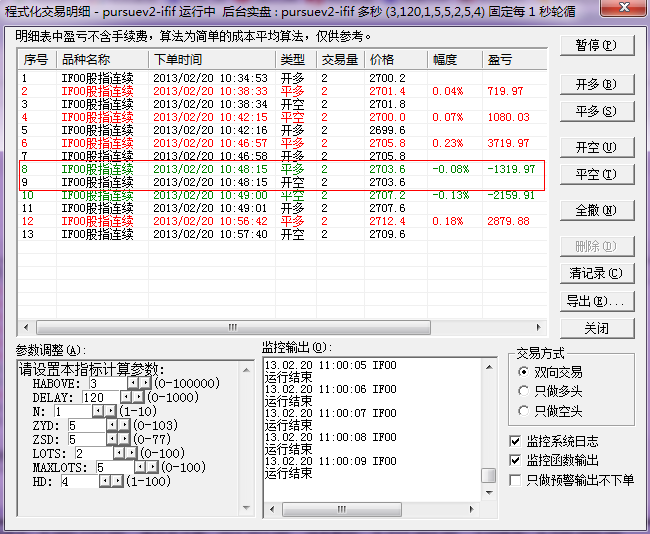Click the 导出(E)... export button
Image resolution: width=650 pixels, height=534 pixels.
[597, 301]
